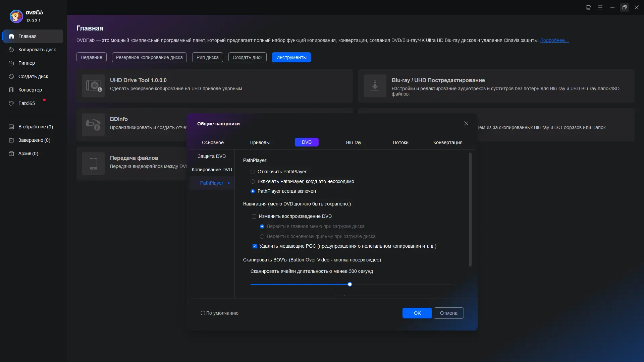Click the skin/theme shirt icon in title bar

click(x=588, y=7)
